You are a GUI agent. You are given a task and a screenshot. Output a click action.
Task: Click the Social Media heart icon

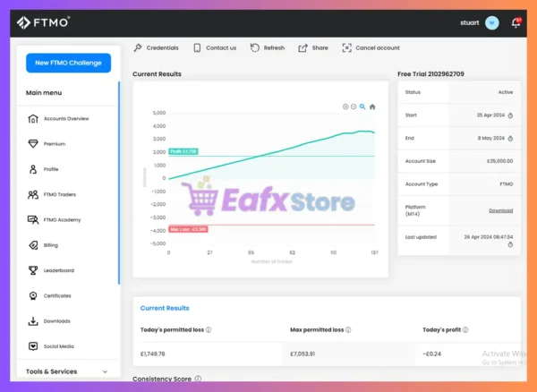tap(33, 346)
